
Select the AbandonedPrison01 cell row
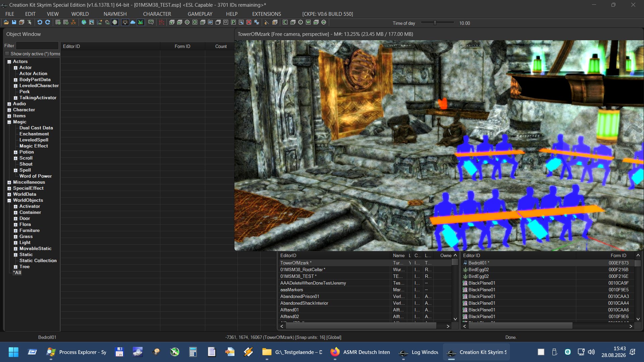pyautogui.click(x=365, y=296)
